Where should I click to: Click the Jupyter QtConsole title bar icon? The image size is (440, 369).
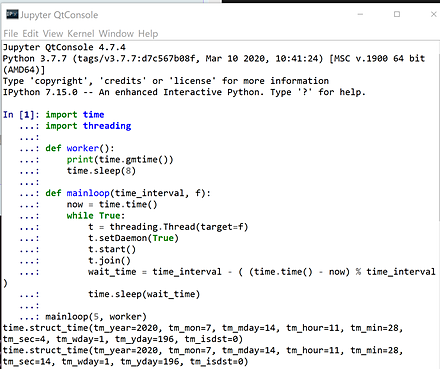tap(12, 14)
